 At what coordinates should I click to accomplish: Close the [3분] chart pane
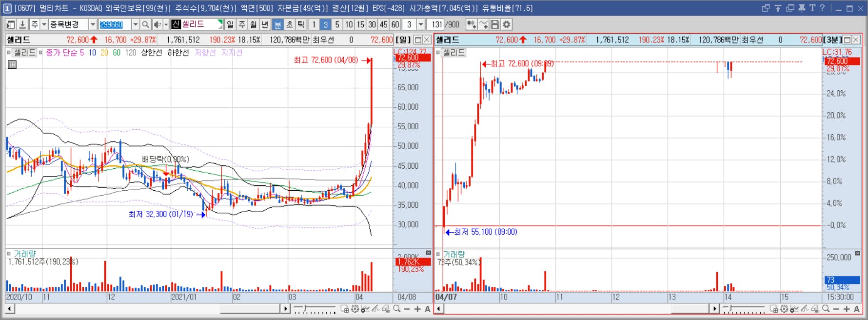pyautogui.click(x=856, y=40)
